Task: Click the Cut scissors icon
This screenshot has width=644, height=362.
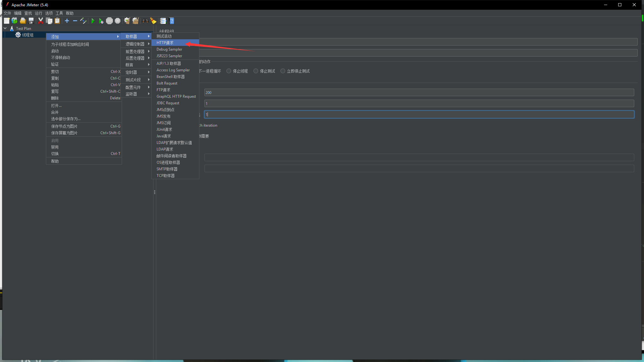Action: click(41, 21)
